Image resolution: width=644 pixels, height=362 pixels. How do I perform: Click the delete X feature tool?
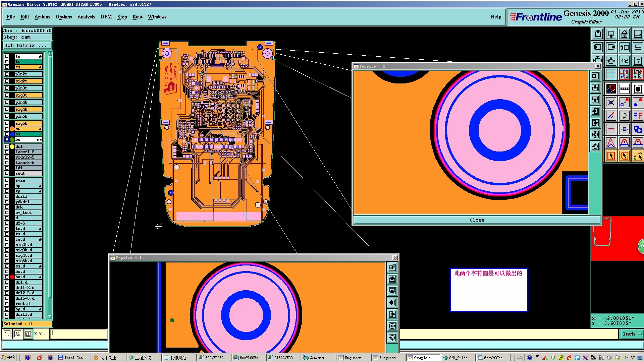(x=611, y=103)
